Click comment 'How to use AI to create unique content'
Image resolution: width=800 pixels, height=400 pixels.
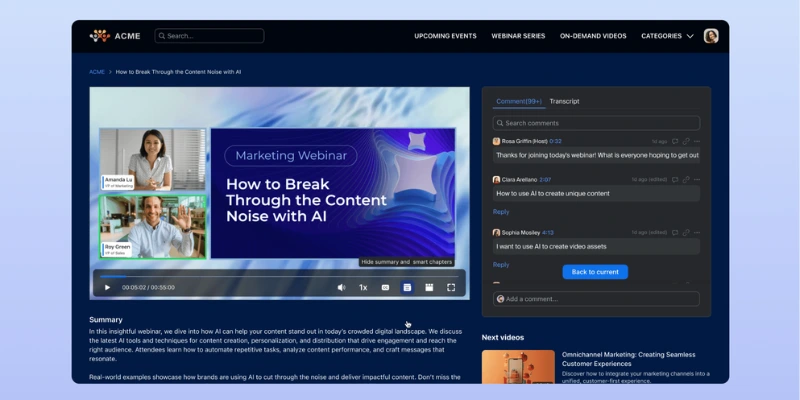pyautogui.click(x=596, y=193)
